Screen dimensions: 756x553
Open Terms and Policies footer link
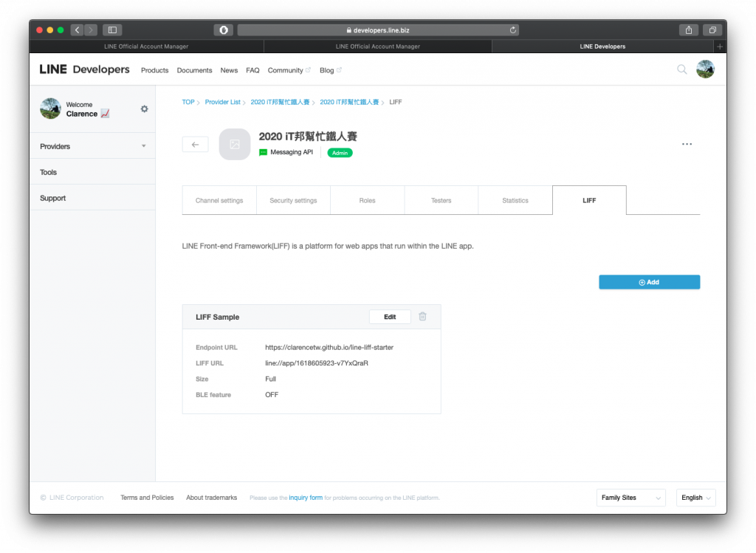point(147,498)
